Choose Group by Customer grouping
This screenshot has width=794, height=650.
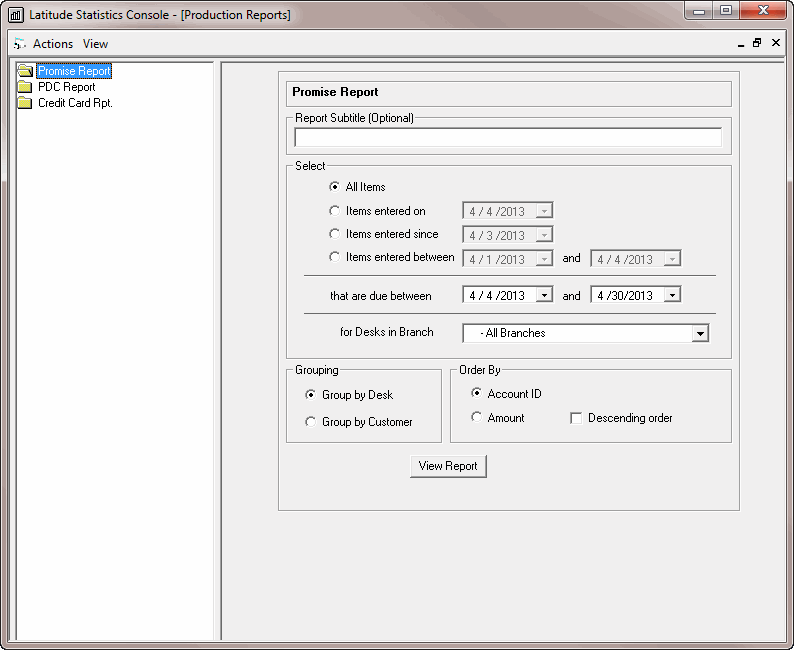[x=311, y=422]
